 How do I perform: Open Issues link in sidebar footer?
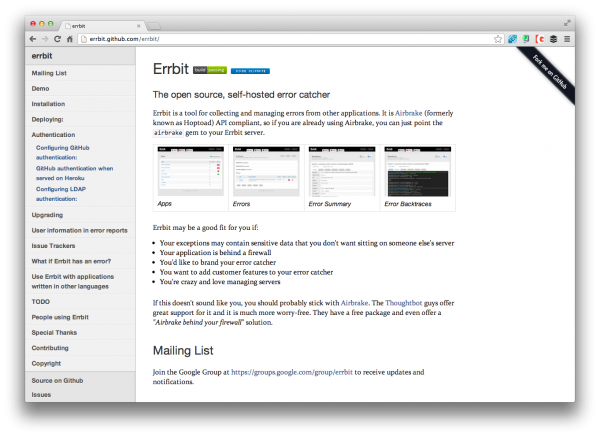pyautogui.click(x=41, y=395)
